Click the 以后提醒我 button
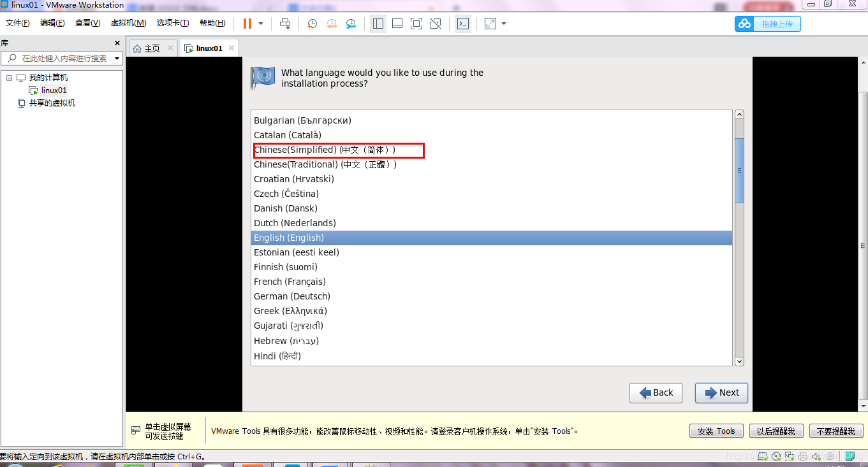This screenshot has width=868, height=467. tap(776, 431)
